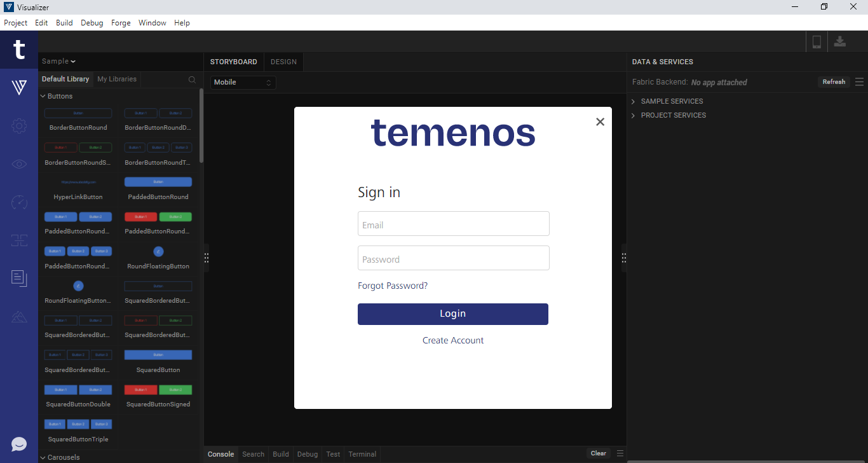Select the SquaredButtonSigned component thumbnail

coord(158,389)
